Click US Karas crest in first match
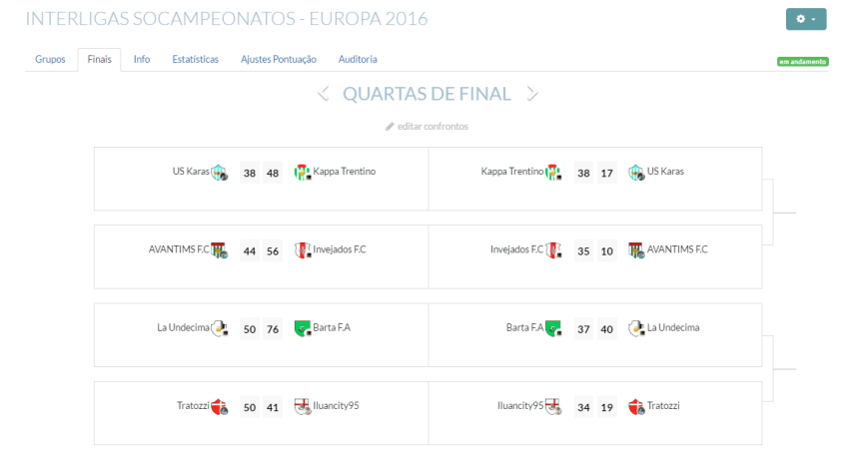868x454 pixels. click(x=219, y=173)
